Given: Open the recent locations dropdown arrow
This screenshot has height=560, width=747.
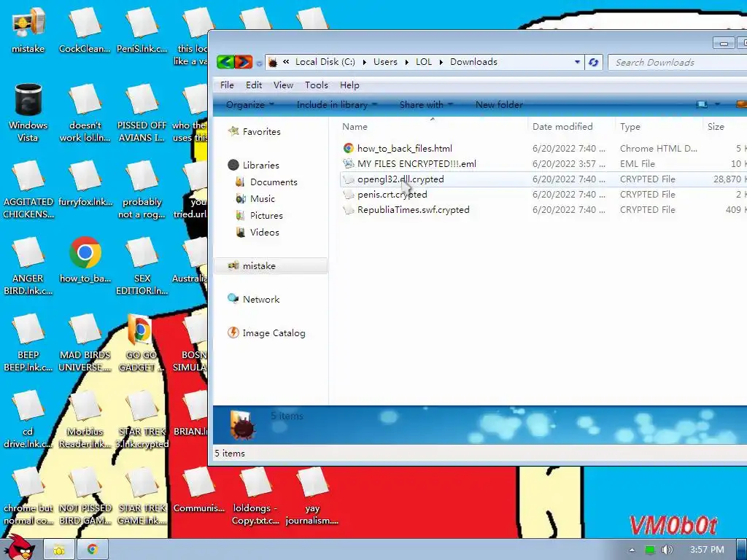Looking at the screenshot, I should (x=259, y=63).
